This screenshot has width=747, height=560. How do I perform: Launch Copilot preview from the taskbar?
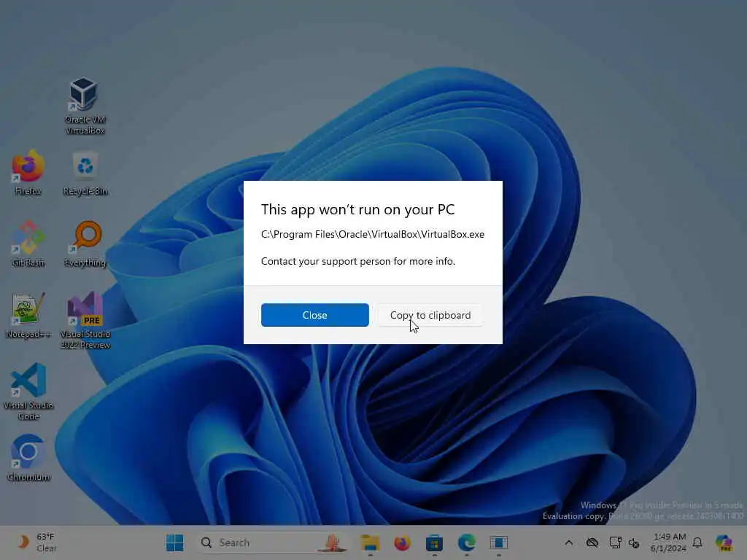724,542
